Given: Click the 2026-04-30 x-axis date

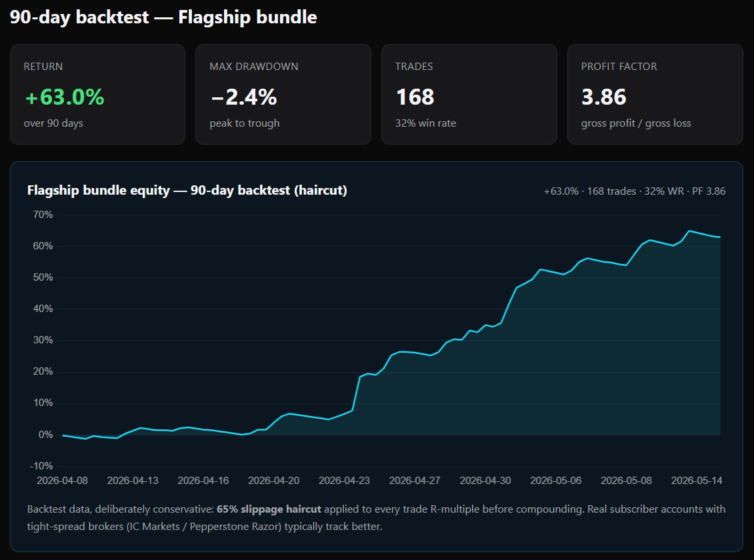Looking at the screenshot, I should [485, 481].
